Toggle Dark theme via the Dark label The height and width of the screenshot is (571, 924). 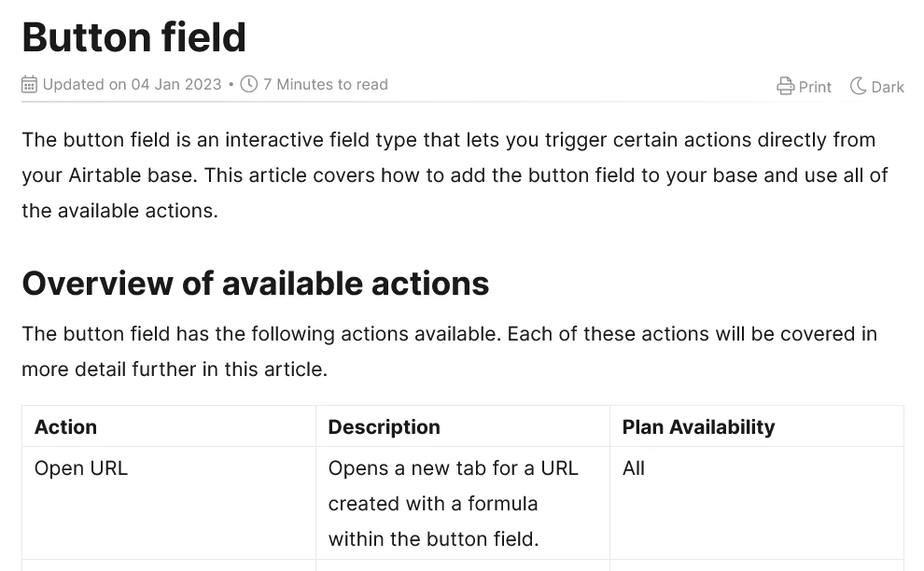click(888, 87)
